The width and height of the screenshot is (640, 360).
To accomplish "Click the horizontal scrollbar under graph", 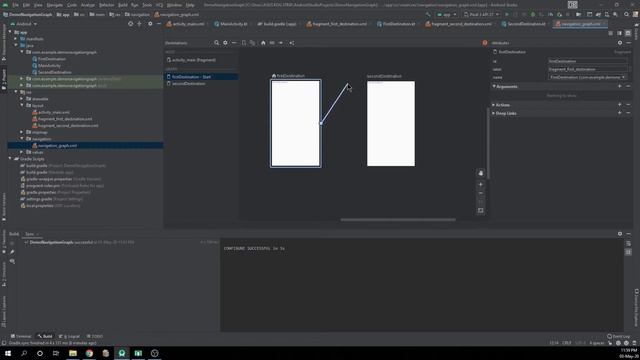I will [398, 220].
